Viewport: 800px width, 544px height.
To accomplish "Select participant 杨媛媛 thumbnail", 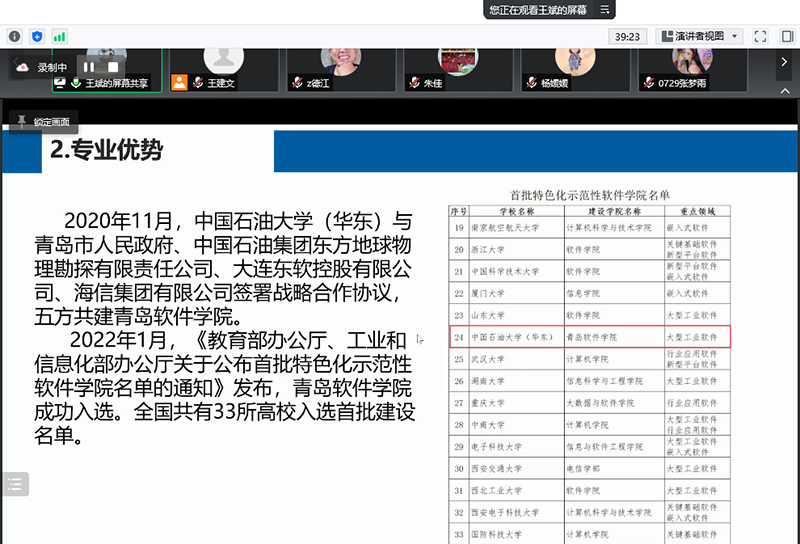I will tap(576, 70).
